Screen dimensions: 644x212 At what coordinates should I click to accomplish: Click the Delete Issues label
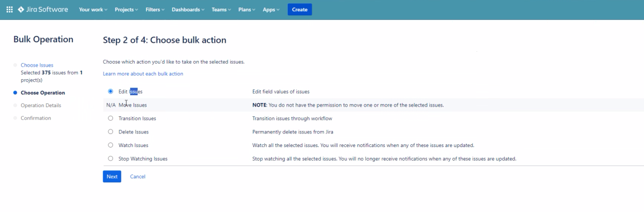(134, 132)
